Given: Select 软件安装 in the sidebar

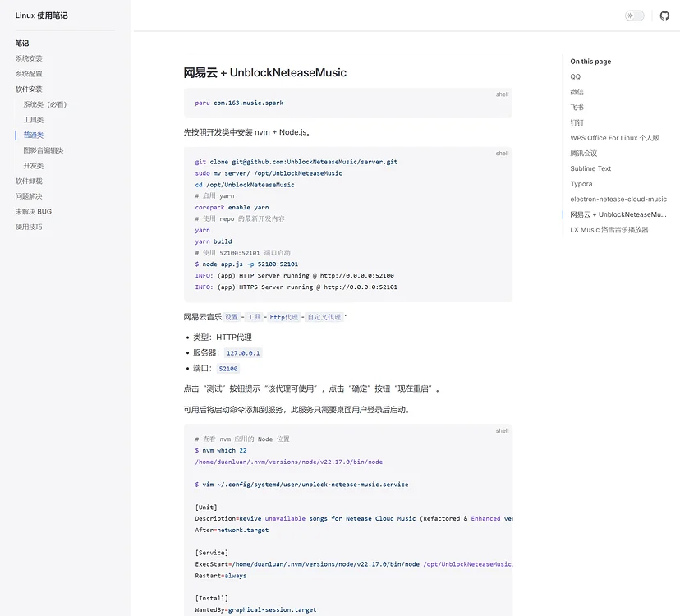Looking at the screenshot, I should coord(29,90).
